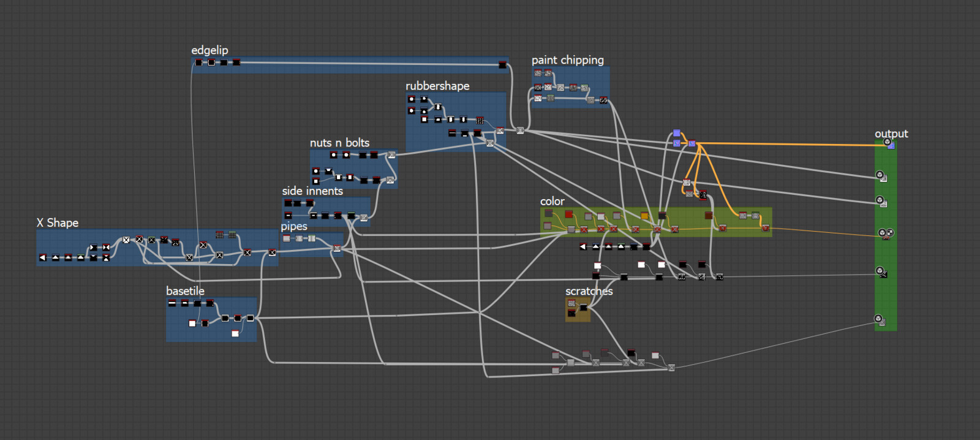
Task: Select top-left noise node in paint chipping frame
Action: [538, 73]
